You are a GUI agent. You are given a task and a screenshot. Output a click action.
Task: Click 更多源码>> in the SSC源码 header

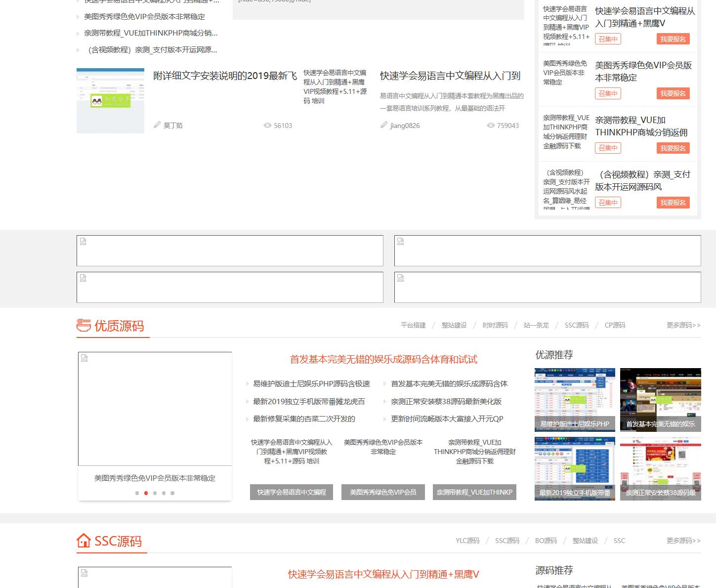coord(683,541)
